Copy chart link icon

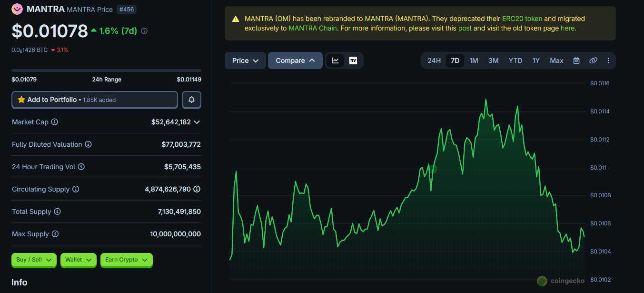click(x=593, y=61)
